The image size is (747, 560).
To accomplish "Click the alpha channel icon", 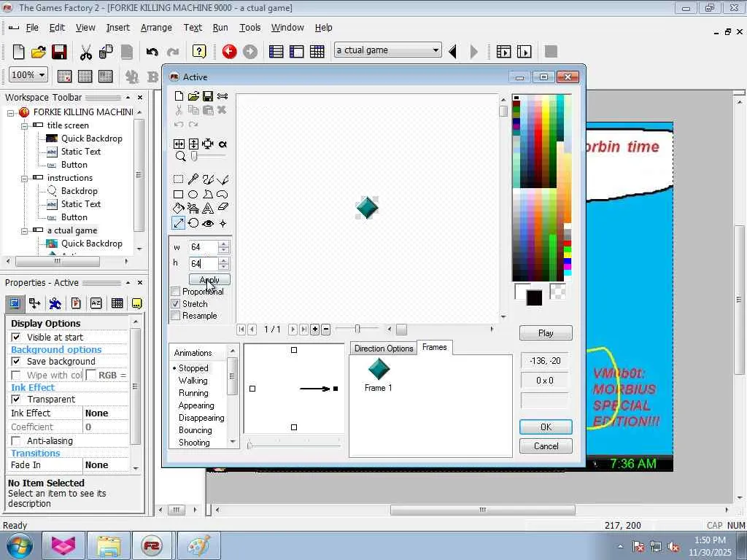I will 222,144.
